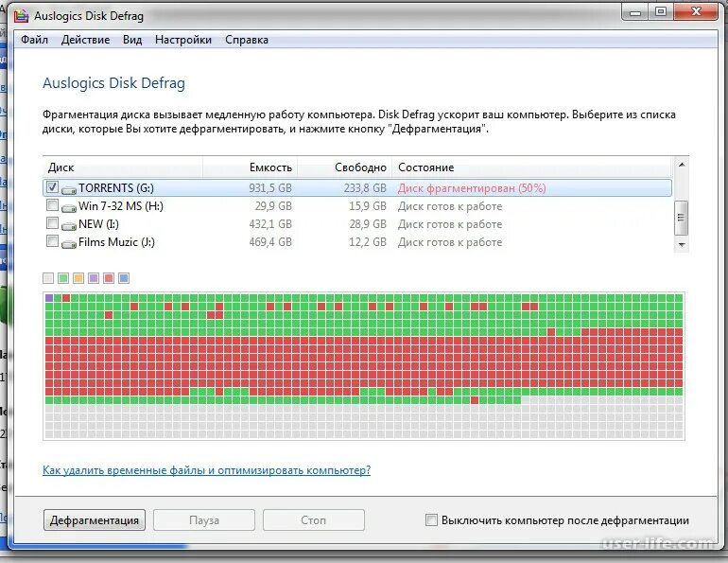The image size is (728, 563).
Task: Open the Вид menu
Action: [x=132, y=40]
